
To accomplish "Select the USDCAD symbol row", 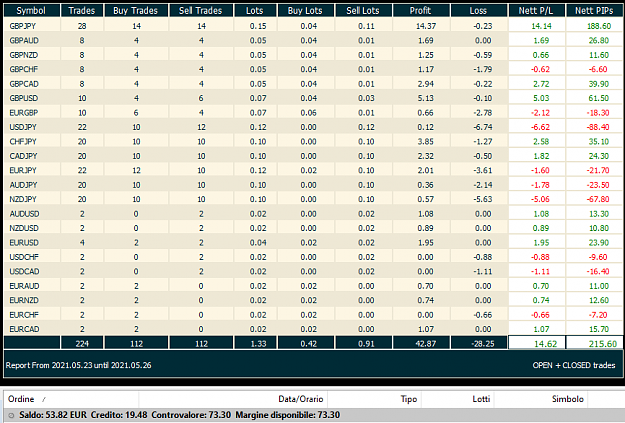I will (313, 271).
